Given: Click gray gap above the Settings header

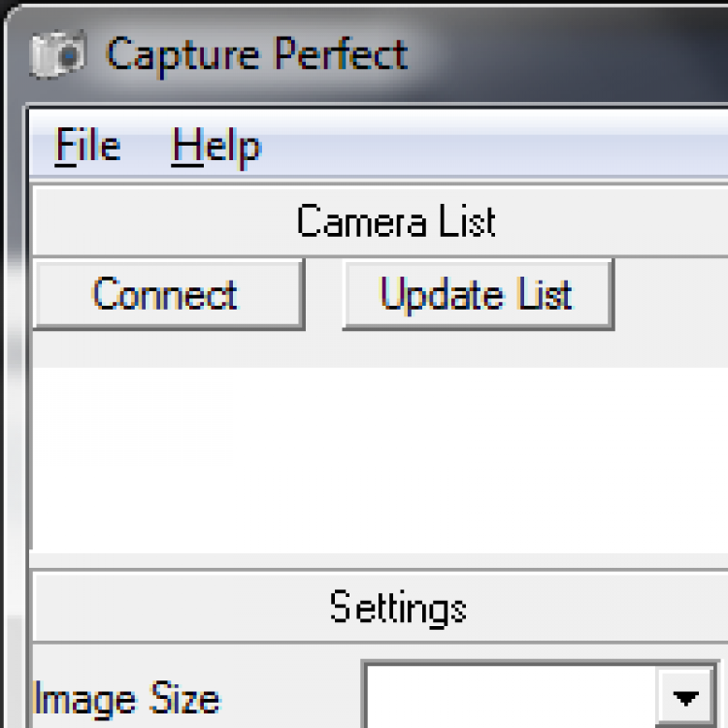Looking at the screenshot, I should (x=380, y=561).
